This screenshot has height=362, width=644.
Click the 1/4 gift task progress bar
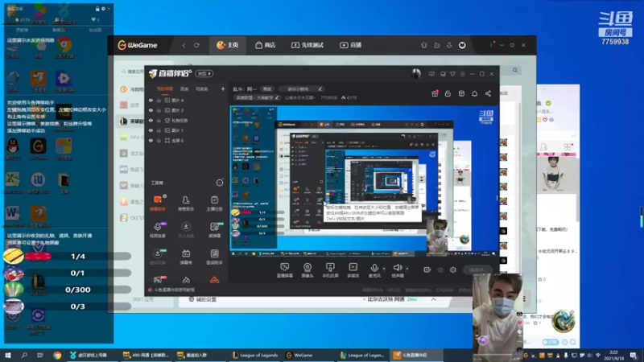coord(78,257)
